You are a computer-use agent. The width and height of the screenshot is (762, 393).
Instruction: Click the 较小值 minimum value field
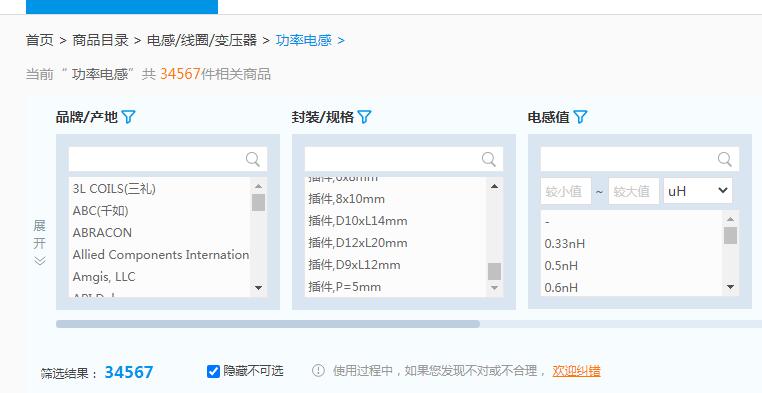tap(566, 191)
